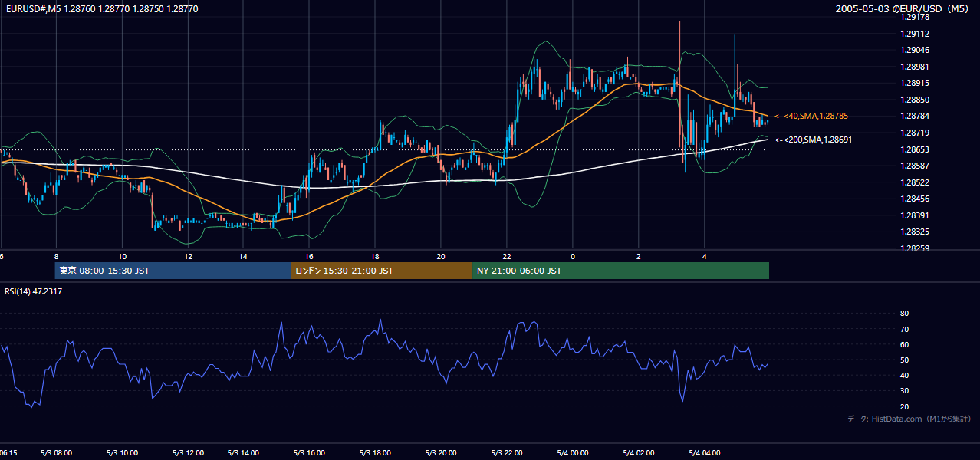Click price level 1.28522 on the axis
980x460 pixels.
[914, 182]
